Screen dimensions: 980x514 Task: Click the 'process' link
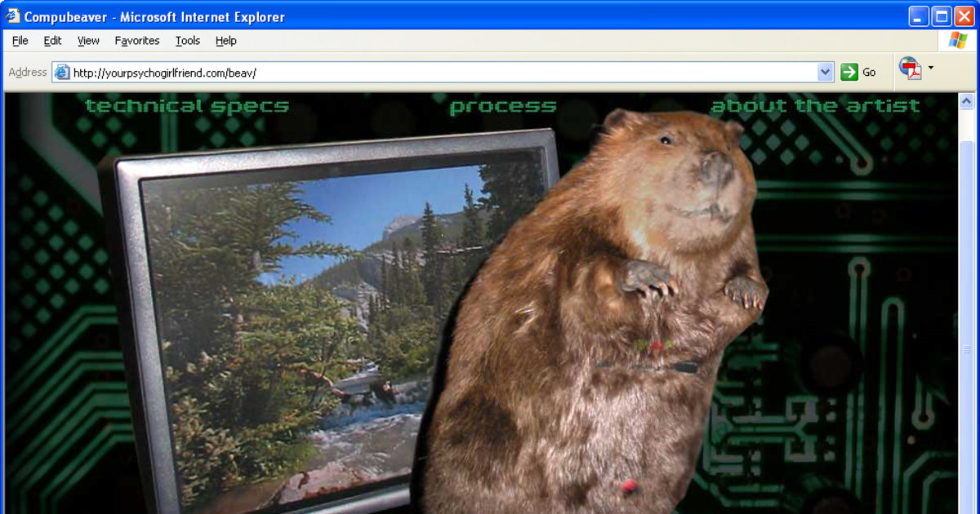504,105
